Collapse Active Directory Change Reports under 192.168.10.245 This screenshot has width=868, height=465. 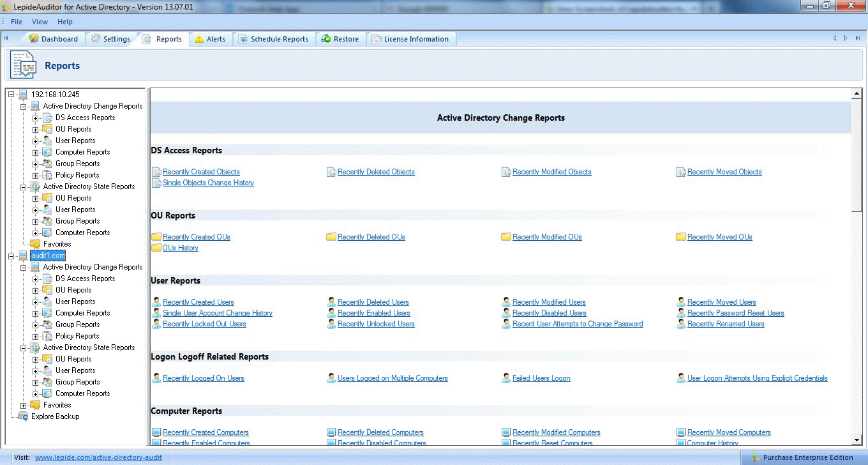24,106
